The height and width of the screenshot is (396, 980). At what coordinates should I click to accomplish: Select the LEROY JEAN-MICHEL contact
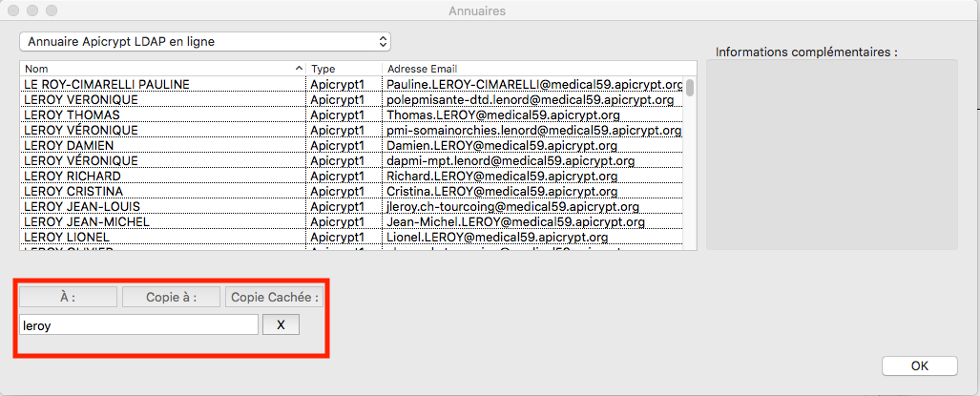(86, 221)
